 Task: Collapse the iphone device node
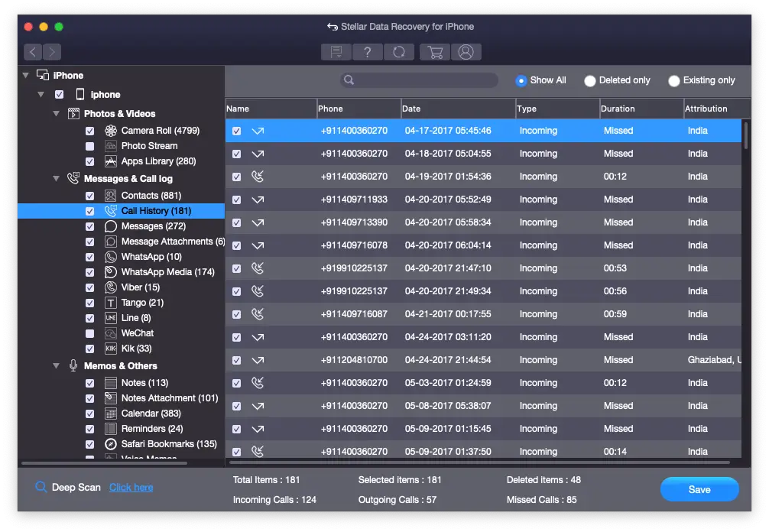pyautogui.click(x=41, y=94)
